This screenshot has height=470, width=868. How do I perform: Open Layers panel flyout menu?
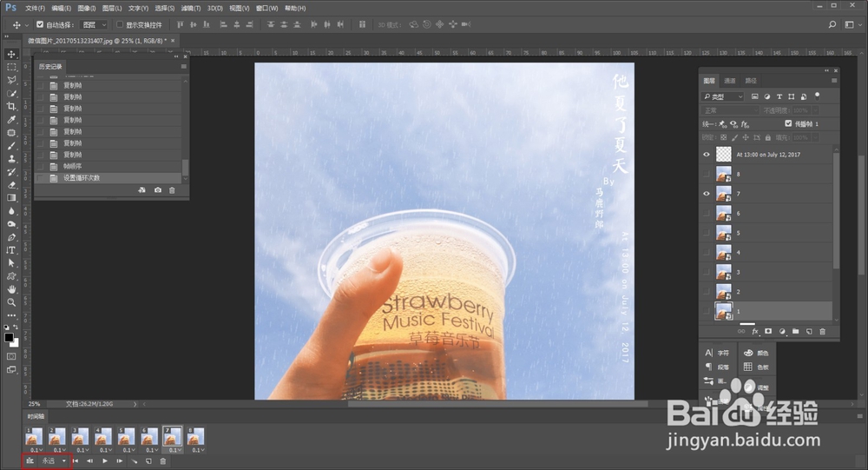pyautogui.click(x=834, y=81)
